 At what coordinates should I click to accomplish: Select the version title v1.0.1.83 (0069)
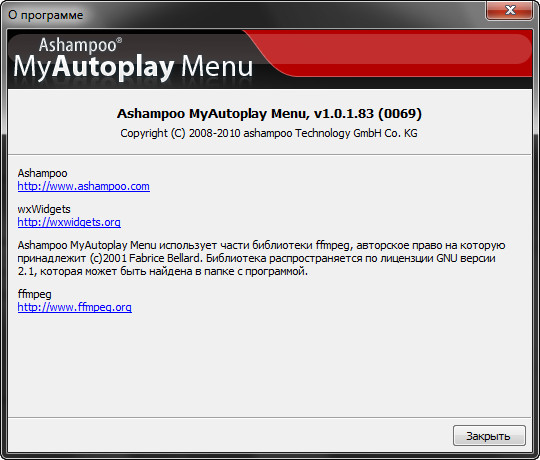(269, 113)
